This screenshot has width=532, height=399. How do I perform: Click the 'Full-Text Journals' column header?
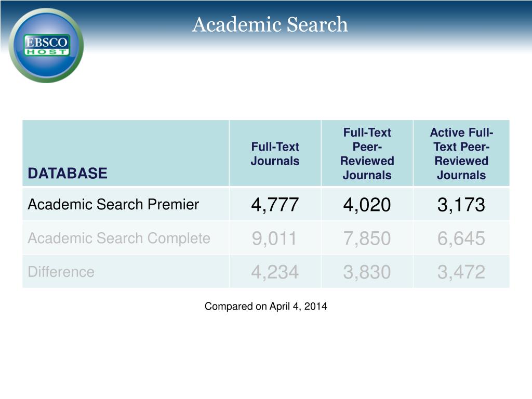275,154
